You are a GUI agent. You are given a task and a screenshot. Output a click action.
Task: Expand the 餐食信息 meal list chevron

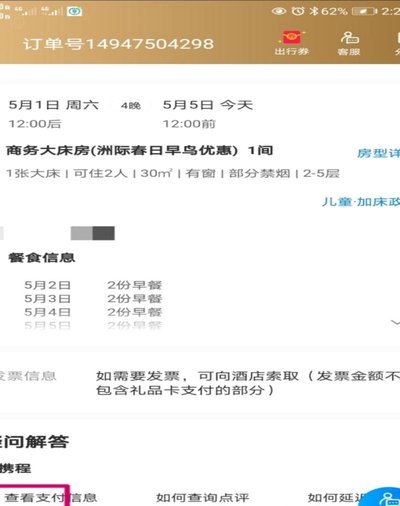395,322
